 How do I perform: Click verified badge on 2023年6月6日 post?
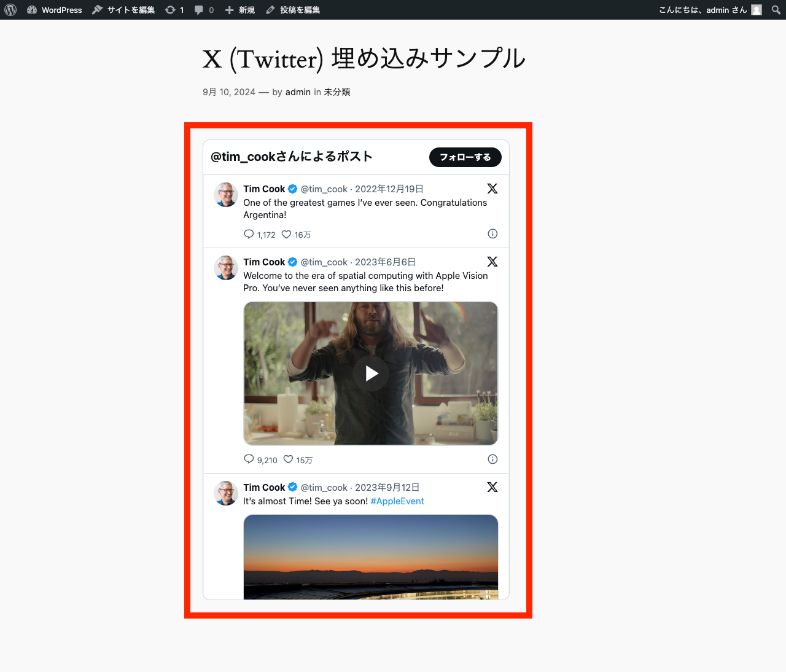click(293, 262)
